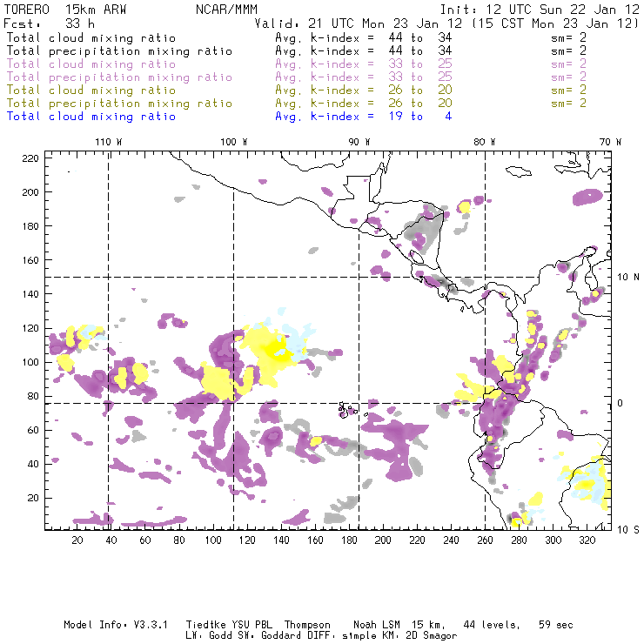
Task: Select the '0' equator latitude label
Action: [621, 403]
